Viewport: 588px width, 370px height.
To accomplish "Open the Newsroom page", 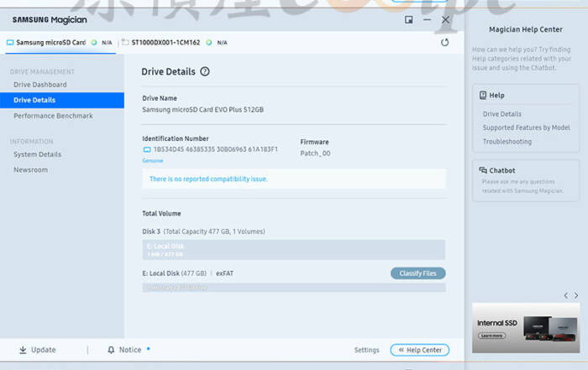I will [30, 169].
